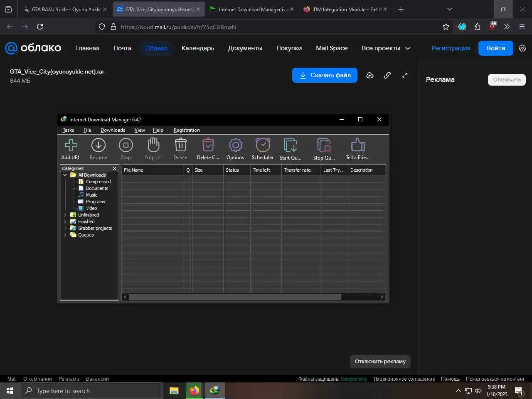The height and width of the screenshot is (399, 532).
Task: Collapse the All Downloads tree node
Action: point(65,175)
